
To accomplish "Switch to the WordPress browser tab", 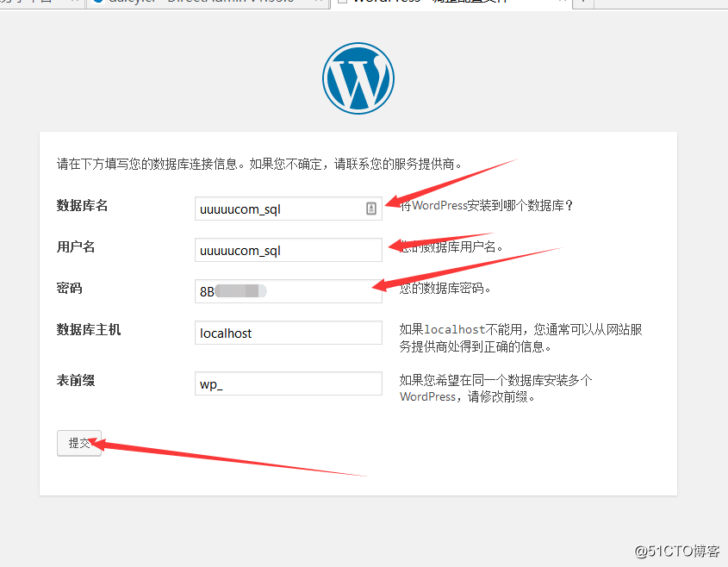I will click(451, 3).
